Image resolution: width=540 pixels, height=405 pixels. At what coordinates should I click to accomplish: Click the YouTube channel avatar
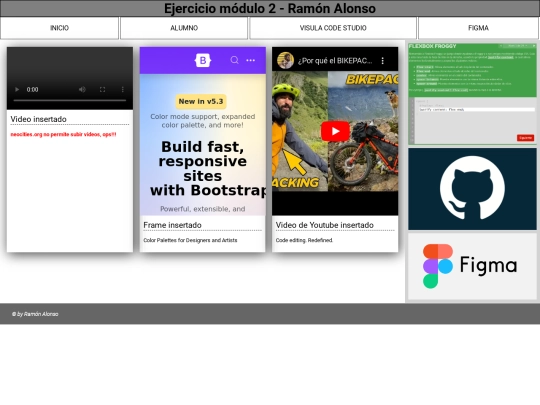tap(285, 61)
